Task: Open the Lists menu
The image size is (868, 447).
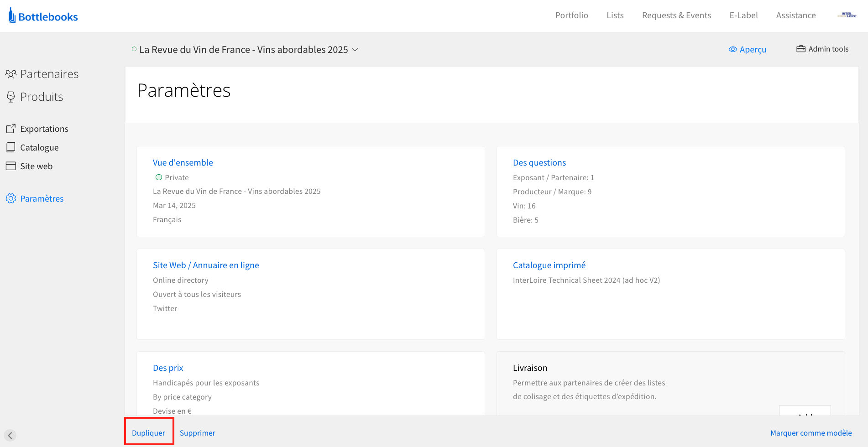Action: click(x=615, y=16)
